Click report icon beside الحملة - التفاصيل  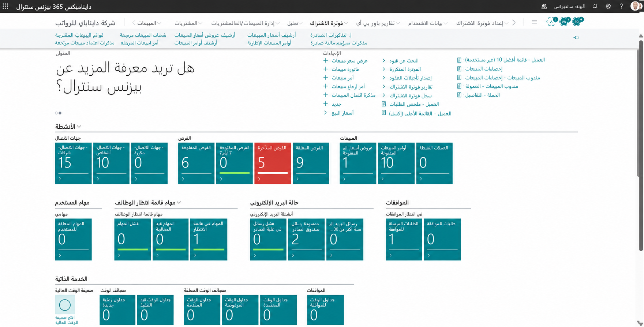click(459, 95)
